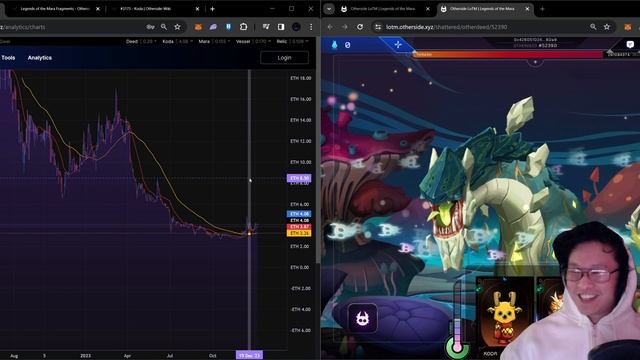Open the Deed price dropdown

tap(141, 41)
